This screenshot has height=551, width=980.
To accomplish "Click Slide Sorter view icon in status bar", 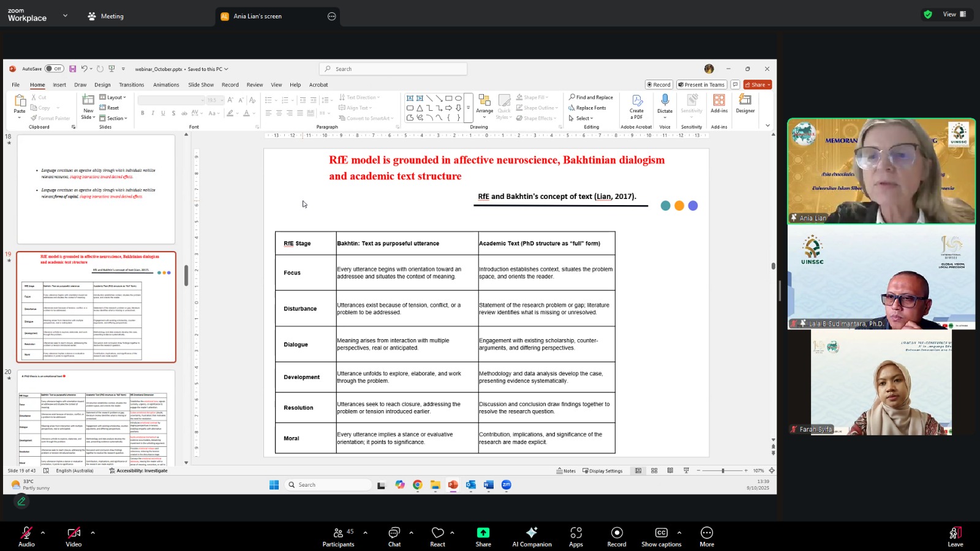I will (x=654, y=470).
